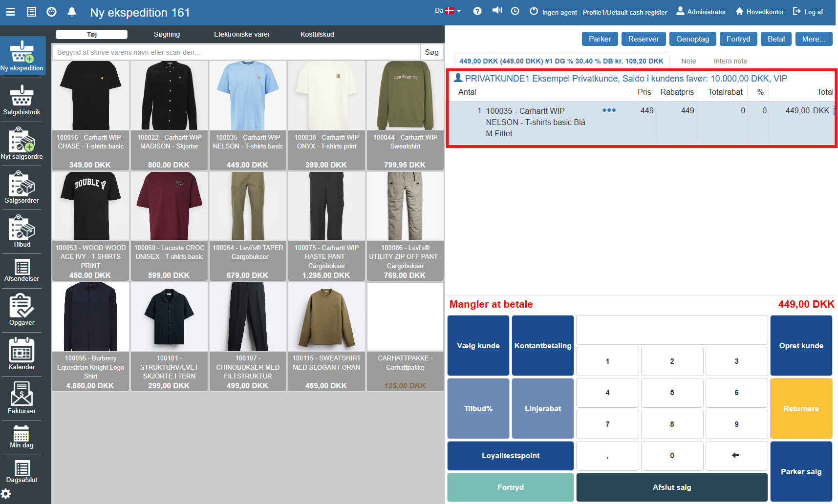Click Afslut salg to finish sale

[672, 487]
